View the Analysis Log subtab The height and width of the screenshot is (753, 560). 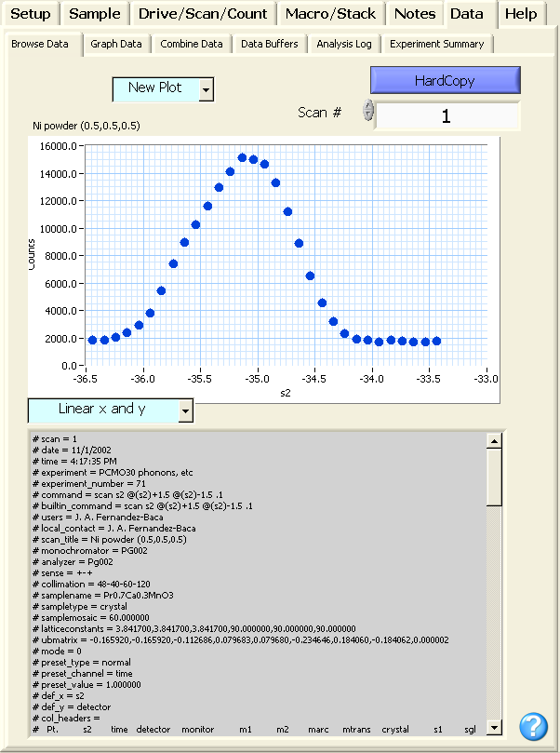343,44
